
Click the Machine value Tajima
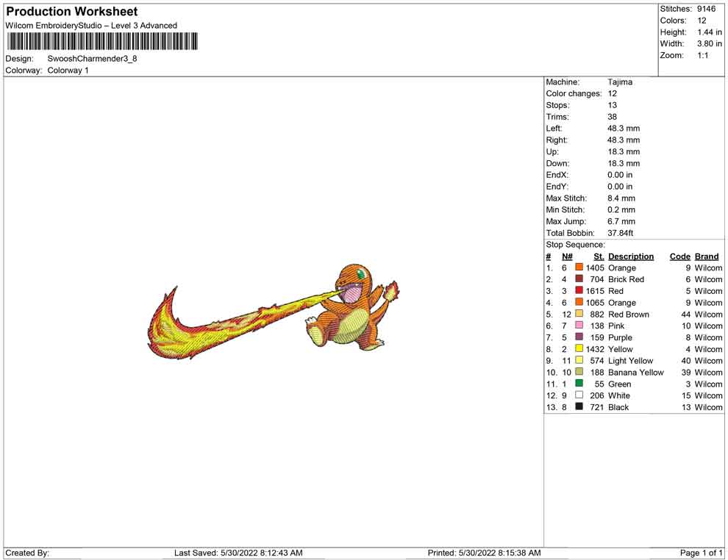tap(620, 82)
